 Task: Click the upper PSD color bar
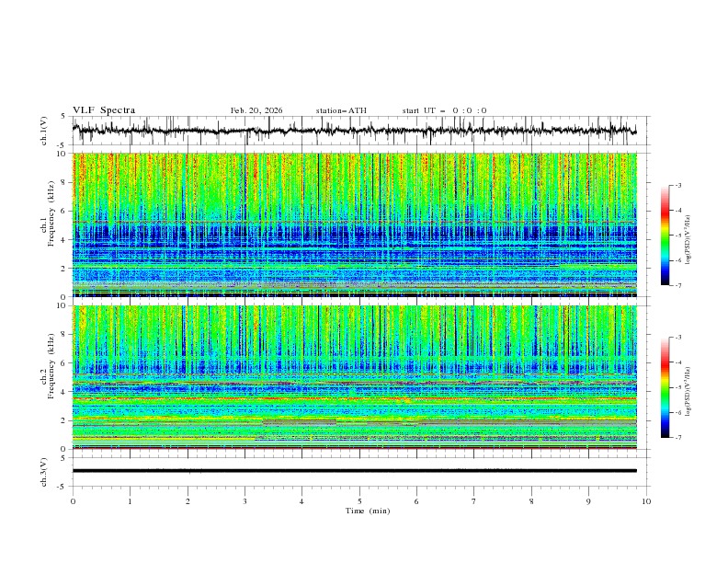[665, 236]
